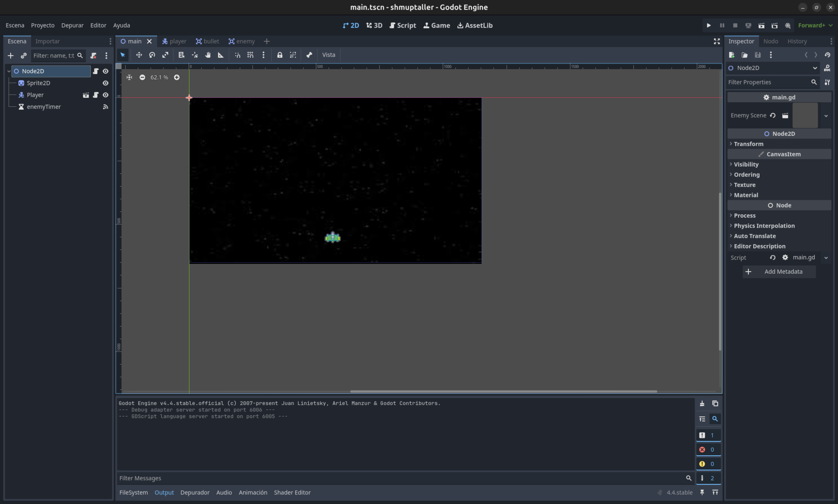Toggle visibility of Sprite2D node

(106, 83)
